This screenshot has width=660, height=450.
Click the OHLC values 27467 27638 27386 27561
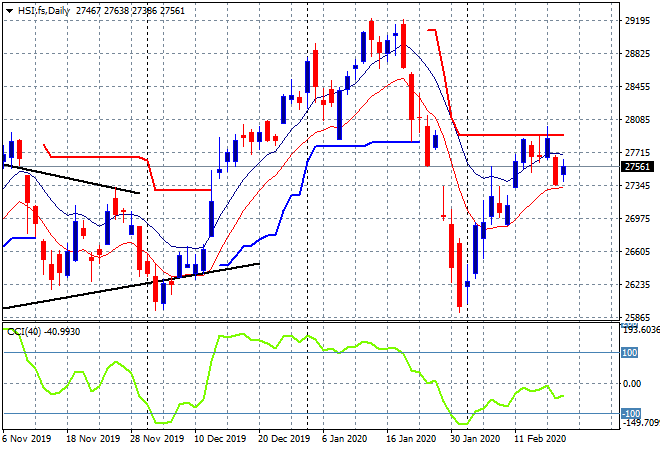(x=130, y=11)
